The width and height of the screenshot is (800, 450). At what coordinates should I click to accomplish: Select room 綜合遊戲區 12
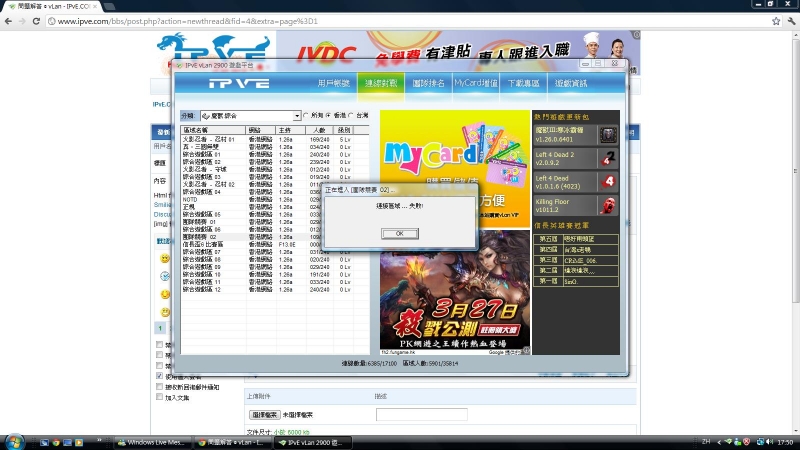[x=274, y=289]
